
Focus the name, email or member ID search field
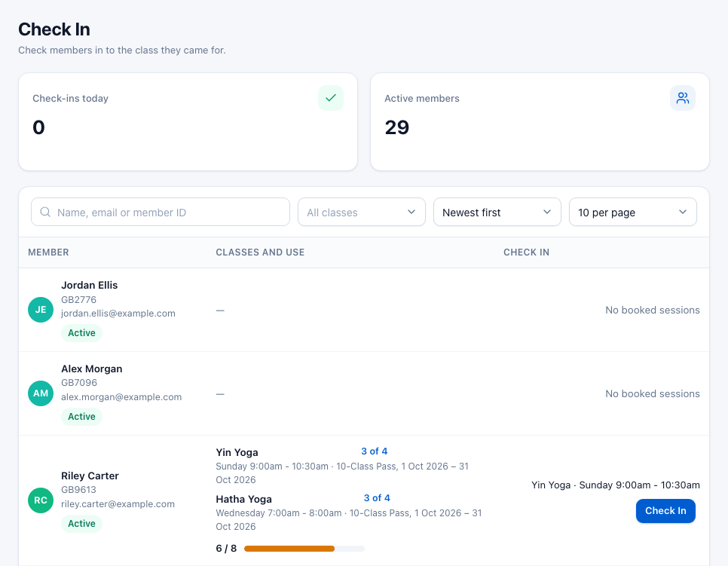[161, 213]
